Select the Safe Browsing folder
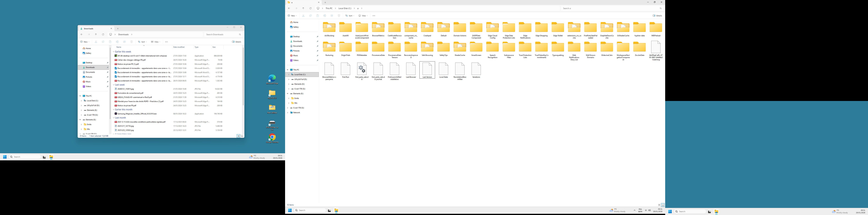 click(427, 49)
